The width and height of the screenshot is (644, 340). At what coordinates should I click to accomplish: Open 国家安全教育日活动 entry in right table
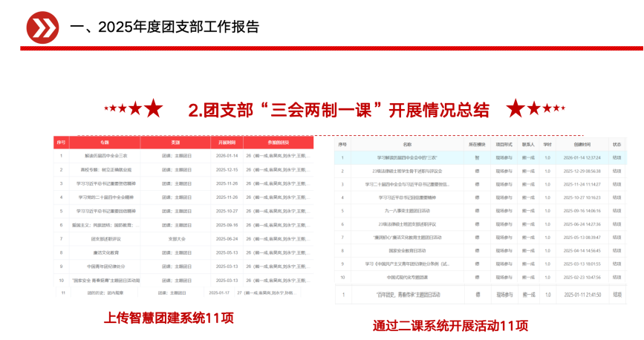[406, 251]
